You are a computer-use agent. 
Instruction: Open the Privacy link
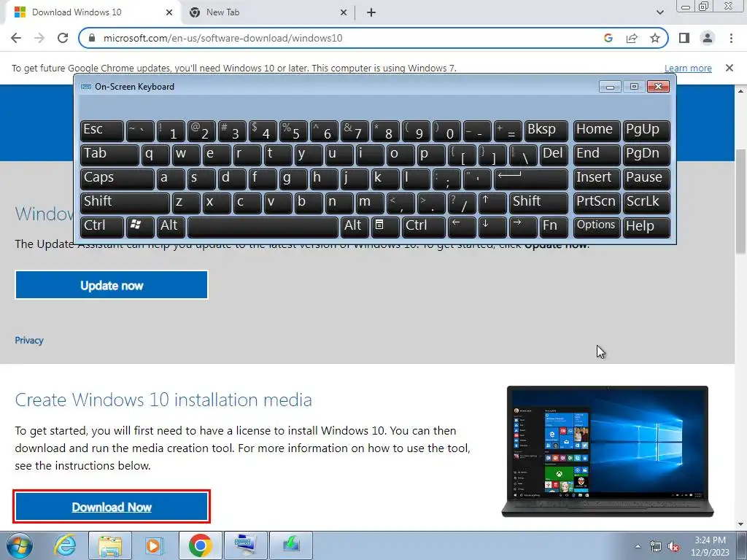pyautogui.click(x=29, y=341)
